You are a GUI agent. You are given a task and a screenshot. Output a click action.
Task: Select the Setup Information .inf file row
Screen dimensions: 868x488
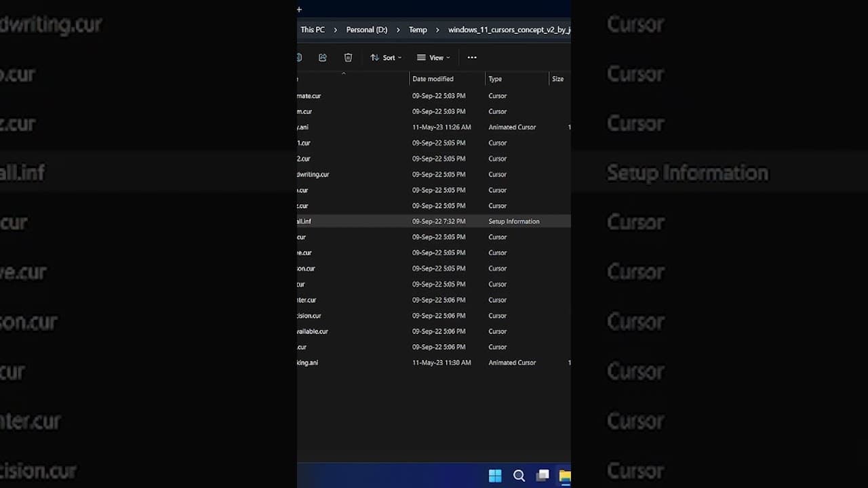434,222
